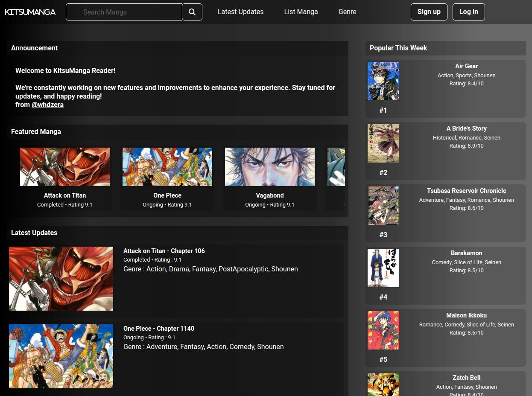The height and width of the screenshot is (396, 532).
Task: Click the #1 rank label
Action: point(383,110)
